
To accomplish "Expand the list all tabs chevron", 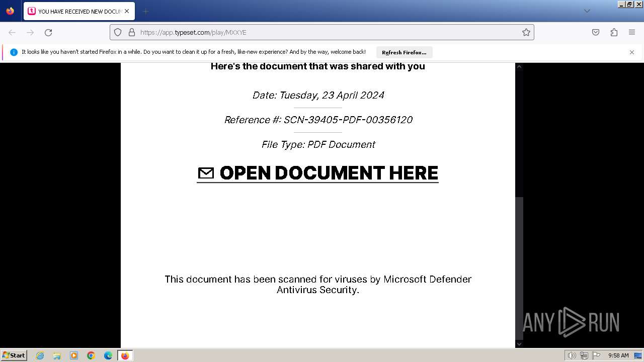I will point(587,11).
